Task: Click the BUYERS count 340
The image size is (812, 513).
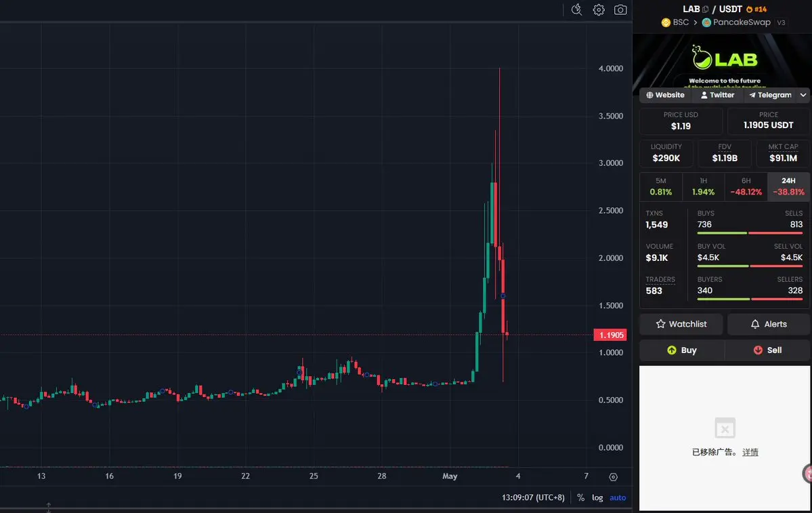Action: [705, 291]
